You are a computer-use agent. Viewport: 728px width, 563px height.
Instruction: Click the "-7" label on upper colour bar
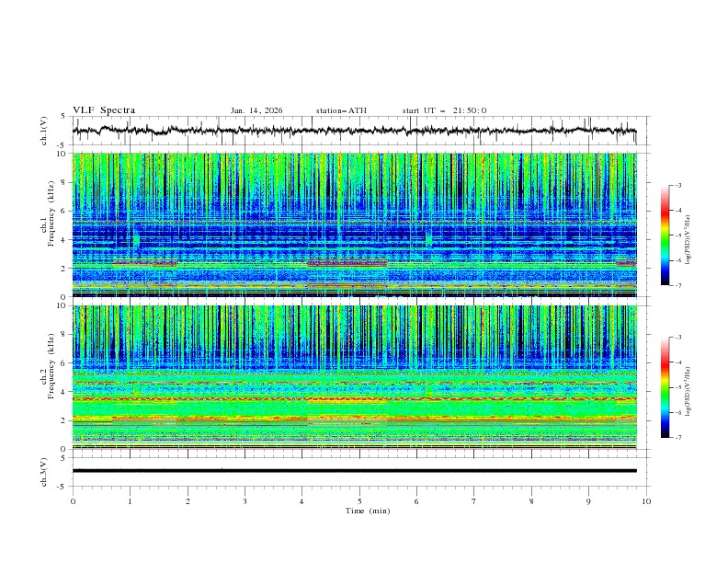[x=678, y=285]
